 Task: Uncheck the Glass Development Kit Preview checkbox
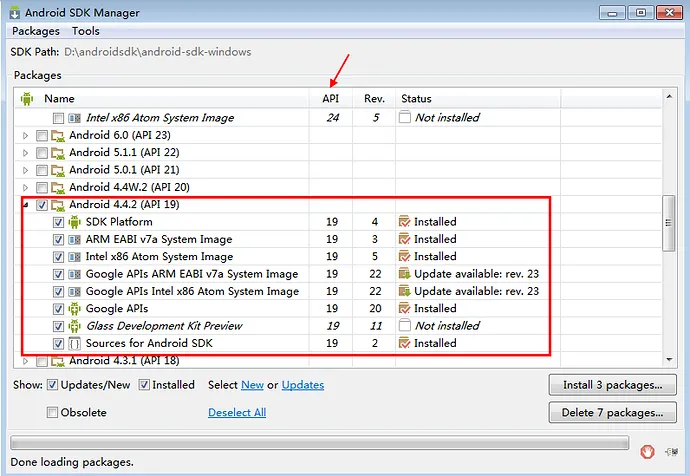coord(58,326)
